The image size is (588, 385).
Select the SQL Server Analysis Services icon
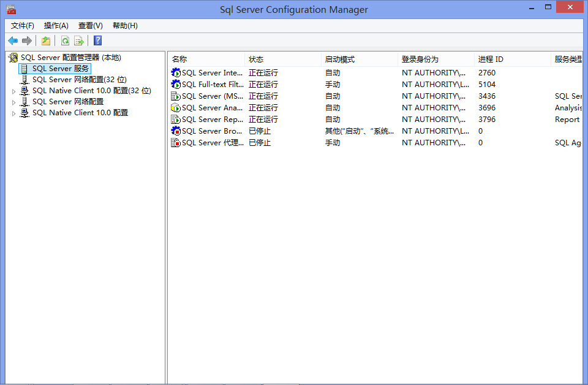coord(176,108)
